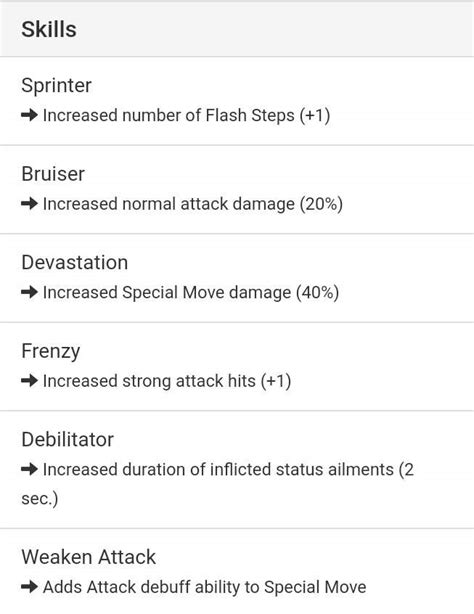The height and width of the screenshot is (614, 474).
Task: Open the Sprinter skill title
Action: click(56, 86)
